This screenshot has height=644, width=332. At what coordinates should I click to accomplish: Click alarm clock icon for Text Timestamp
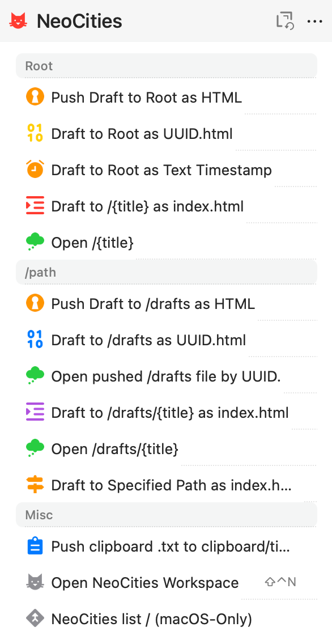click(x=35, y=170)
